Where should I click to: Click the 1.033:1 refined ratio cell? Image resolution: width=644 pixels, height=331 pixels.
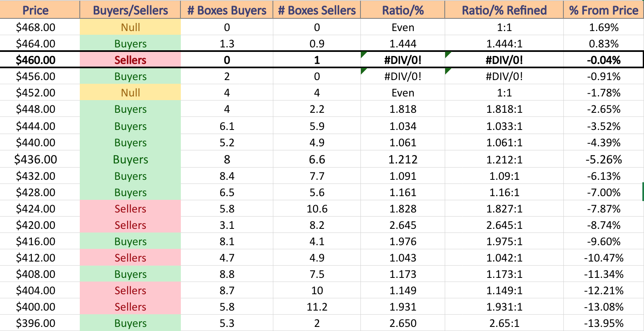coord(504,126)
